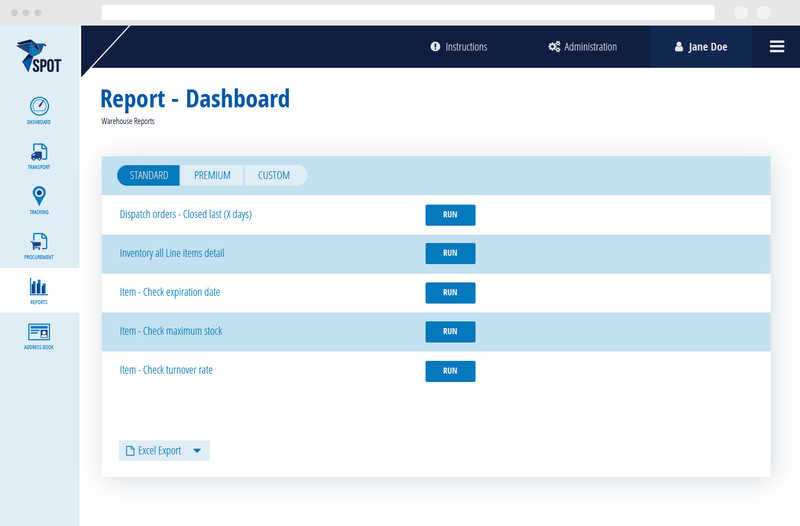
Task: Run the Dispatch orders closed report
Action: point(450,215)
